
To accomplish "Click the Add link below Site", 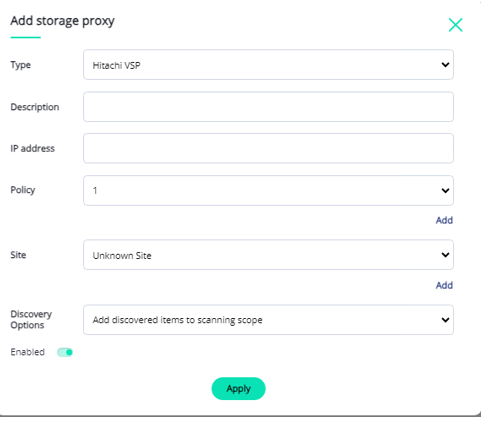I will pyautogui.click(x=444, y=285).
